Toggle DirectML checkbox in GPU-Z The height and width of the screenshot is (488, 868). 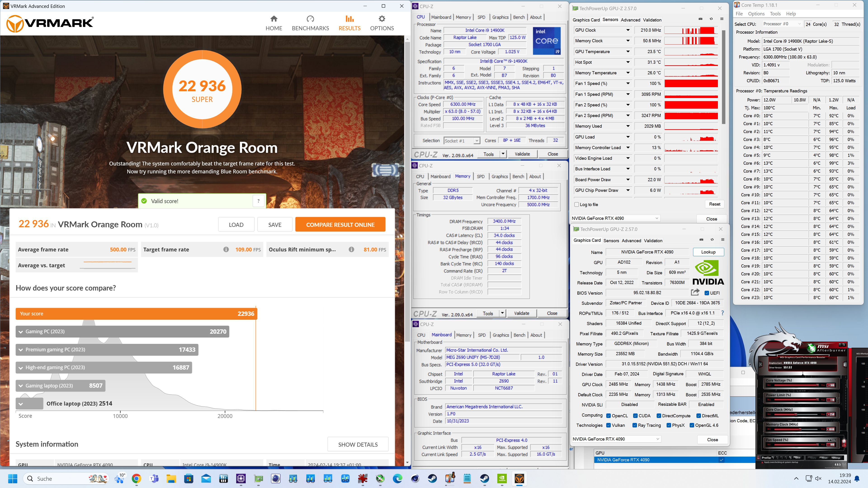[698, 416]
